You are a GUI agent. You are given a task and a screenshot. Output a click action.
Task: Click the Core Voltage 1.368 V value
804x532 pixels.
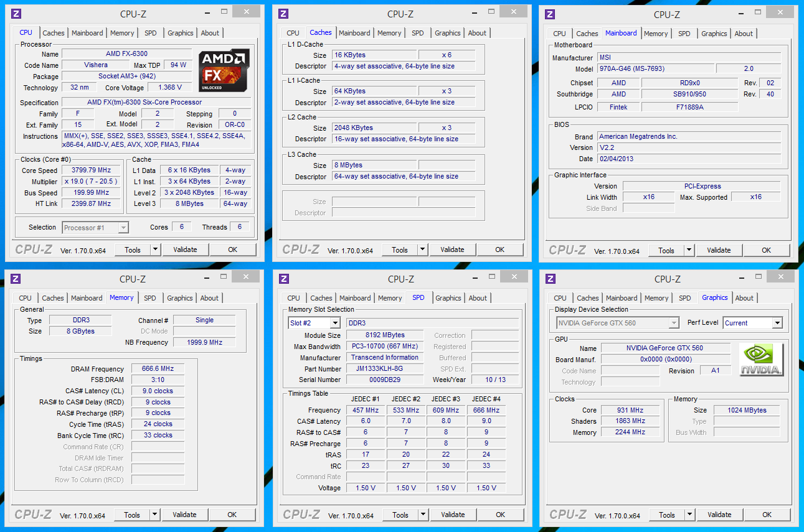pyautogui.click(x=169, y=87)
